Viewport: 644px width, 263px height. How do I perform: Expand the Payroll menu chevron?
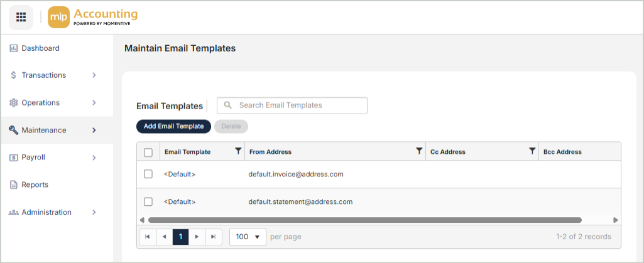pyautogui.click(x=94, y=158)
